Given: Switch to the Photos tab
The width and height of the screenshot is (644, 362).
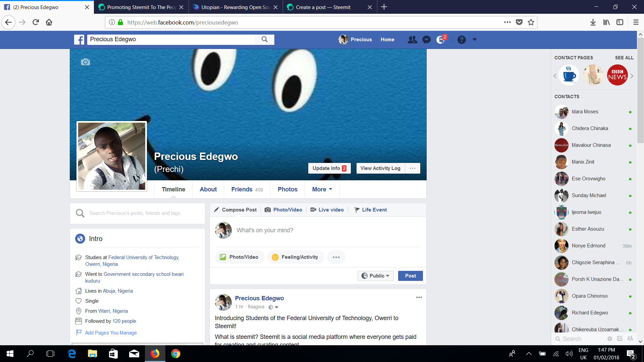Looking at the screenshot, I should [x=287, y=189].
